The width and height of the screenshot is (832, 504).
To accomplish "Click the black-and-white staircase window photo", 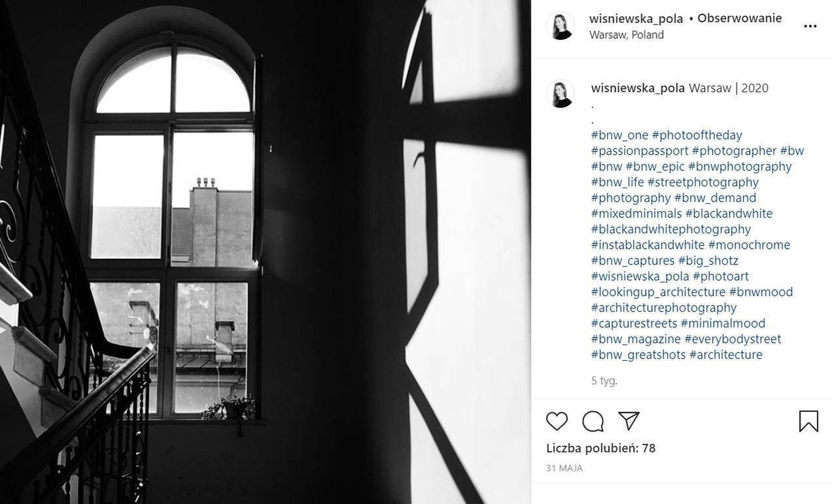I will click(266, 252).
